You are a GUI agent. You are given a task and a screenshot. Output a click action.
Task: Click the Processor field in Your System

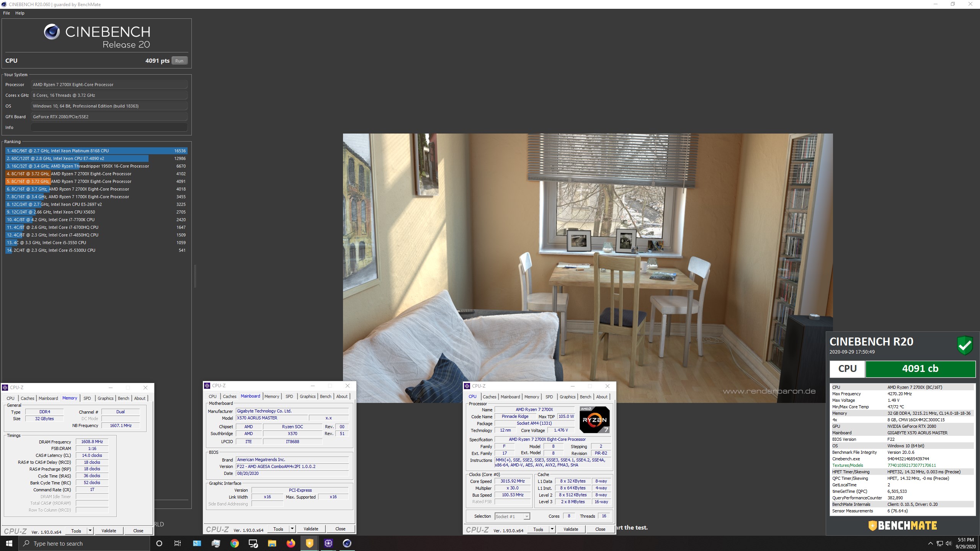[x=109, y=85]
